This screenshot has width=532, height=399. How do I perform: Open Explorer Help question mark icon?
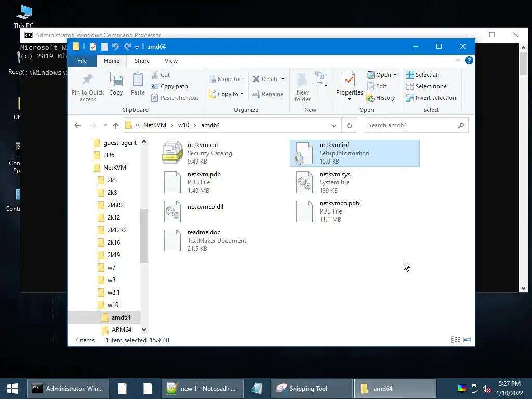[x=469, y=60]
